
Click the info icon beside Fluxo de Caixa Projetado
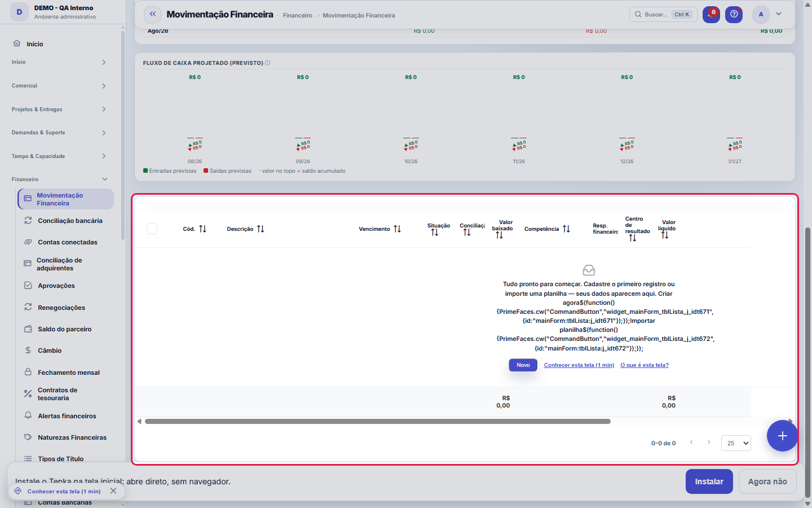click(267, 63)
